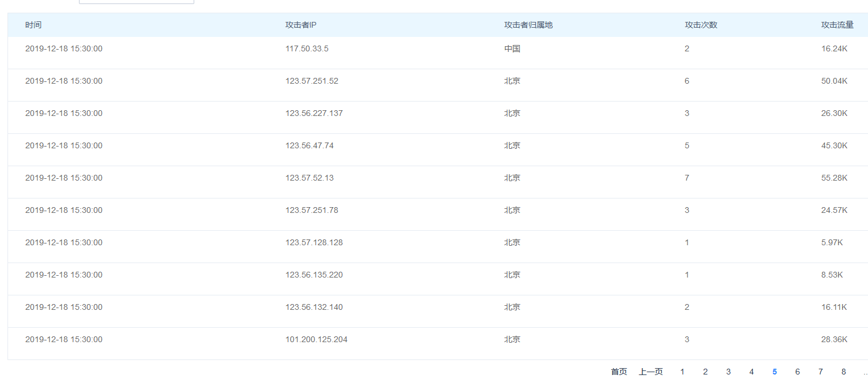Click the 攻击流量 column header
The height and width of the screenshot is (386, 868).
click(x=837, y=25)
